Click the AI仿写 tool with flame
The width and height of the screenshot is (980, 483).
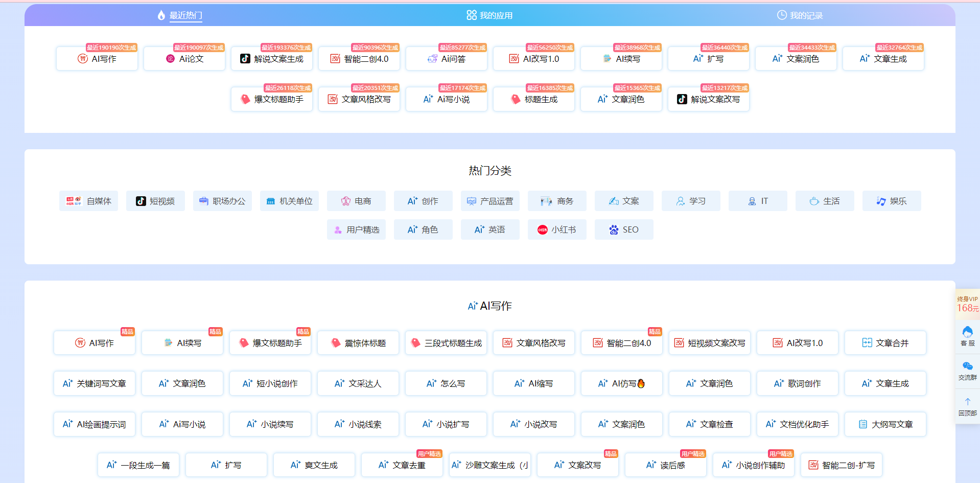pyautogui.click(x=621, y=383)
